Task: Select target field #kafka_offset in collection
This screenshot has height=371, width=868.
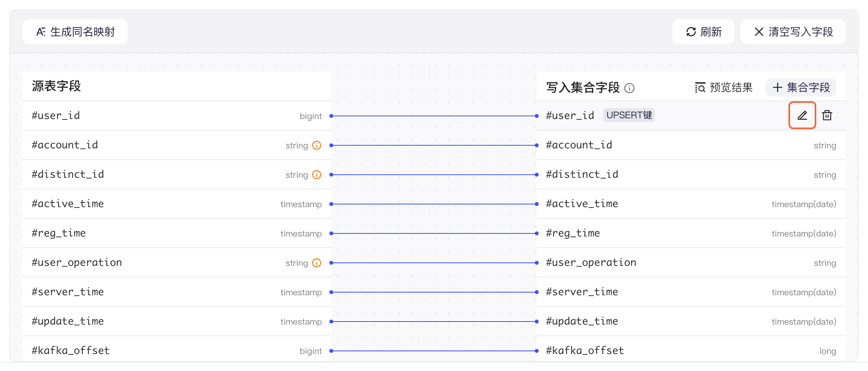Action: pyautogui.click(x=691, y=349)
